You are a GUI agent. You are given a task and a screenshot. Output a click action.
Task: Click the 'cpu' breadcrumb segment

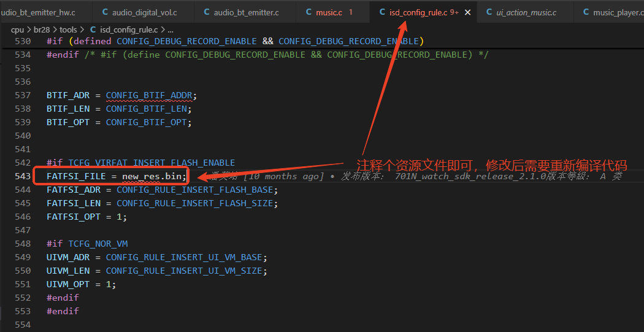(x=18, y=29)
